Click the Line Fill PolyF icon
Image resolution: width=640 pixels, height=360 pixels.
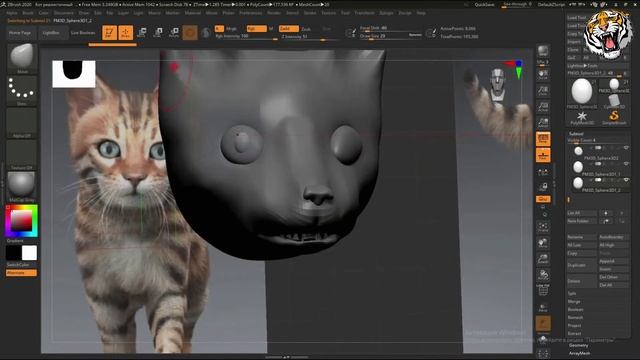point(543,290)
